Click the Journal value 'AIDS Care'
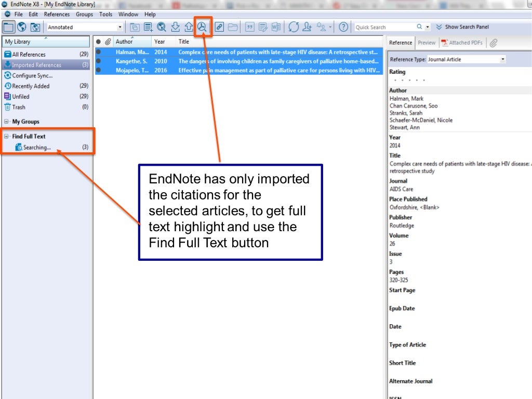 (x=401, y=189)
